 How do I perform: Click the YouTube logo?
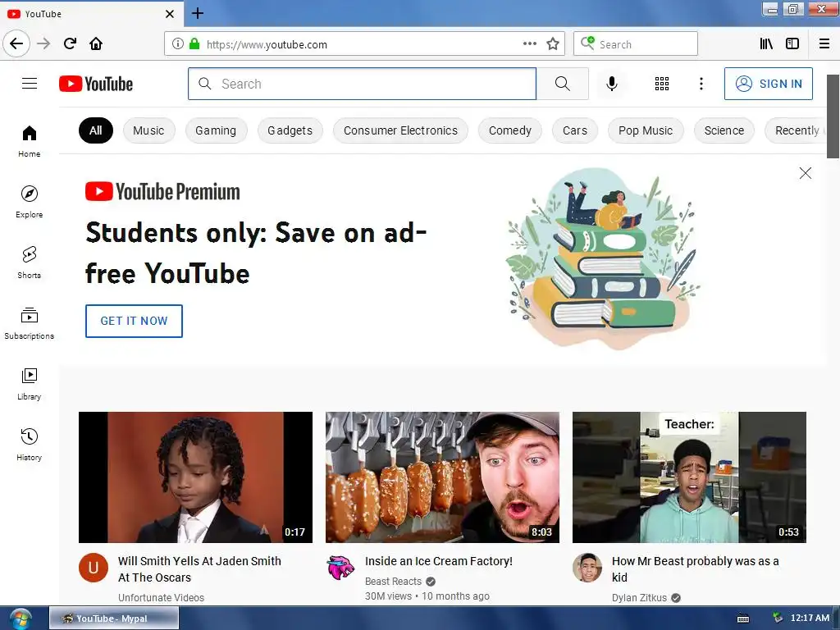96,84
